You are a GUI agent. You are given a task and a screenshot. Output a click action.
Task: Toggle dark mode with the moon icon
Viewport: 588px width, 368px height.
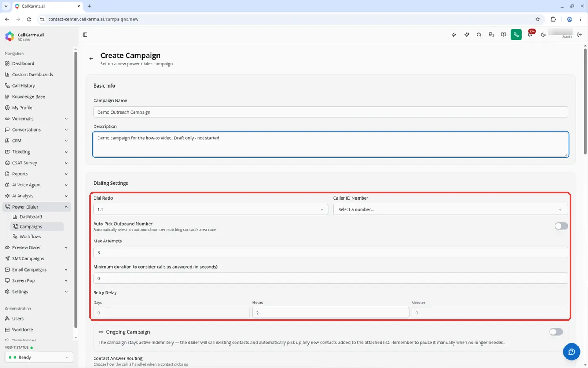tap(543, 35)
